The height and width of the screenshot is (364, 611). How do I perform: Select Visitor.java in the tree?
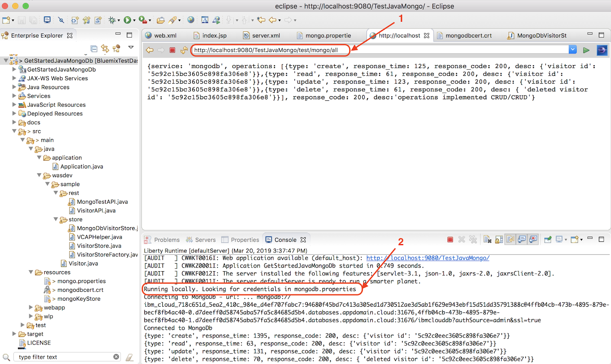pyautogui.click(x=83, y=264)
